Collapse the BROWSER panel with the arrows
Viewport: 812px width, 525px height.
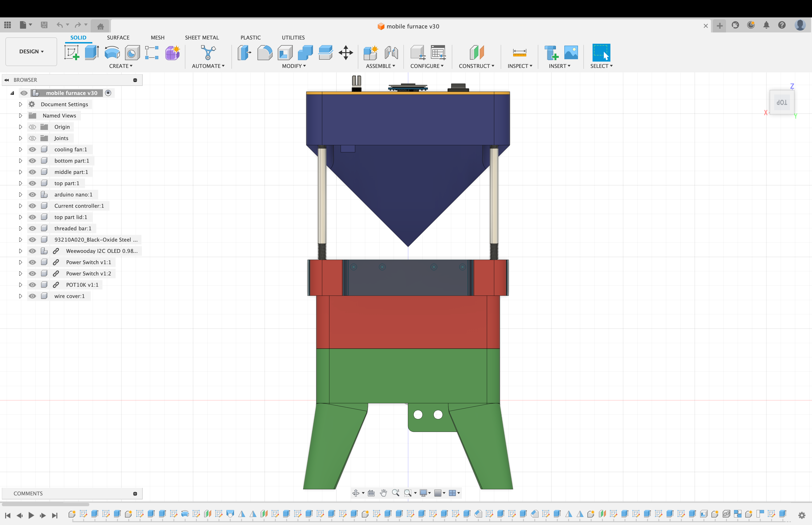pos(7,80)
